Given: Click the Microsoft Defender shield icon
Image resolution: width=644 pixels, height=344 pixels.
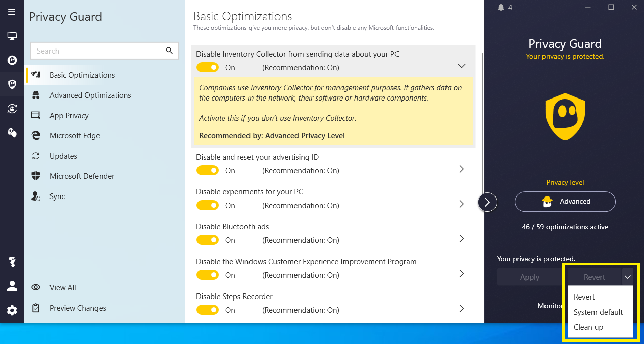Looking at the screenshot, I should (36, 176).
